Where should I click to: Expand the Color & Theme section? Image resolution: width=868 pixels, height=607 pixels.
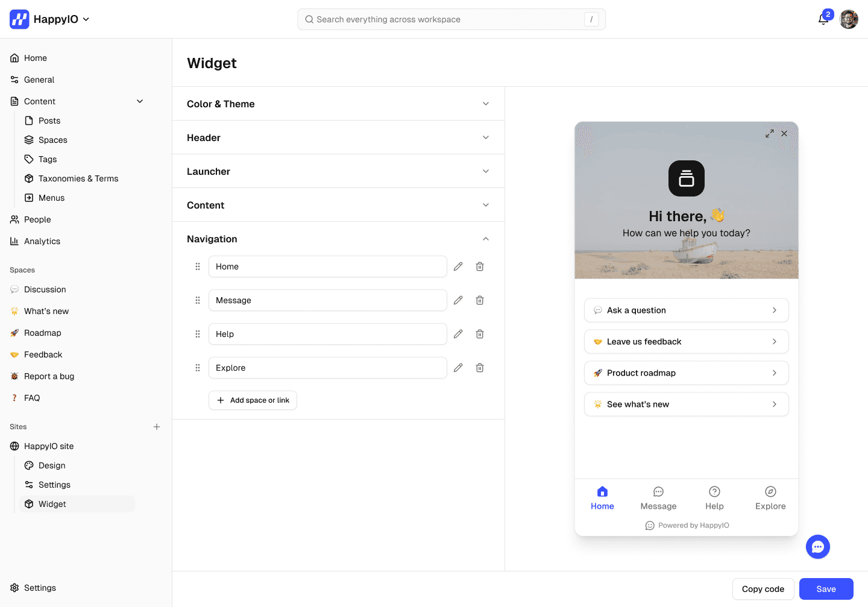coord(338,104)
